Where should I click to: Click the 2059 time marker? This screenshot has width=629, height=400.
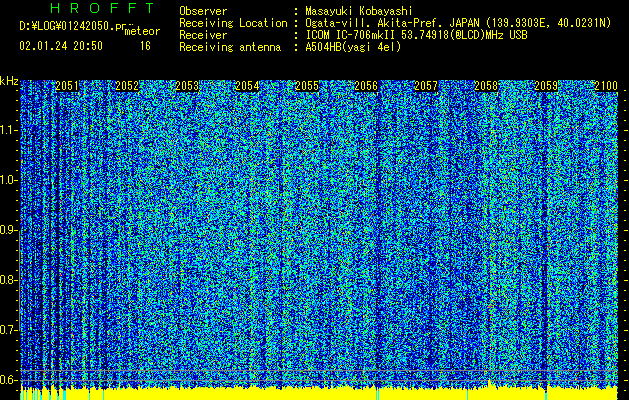coord(546,86)
